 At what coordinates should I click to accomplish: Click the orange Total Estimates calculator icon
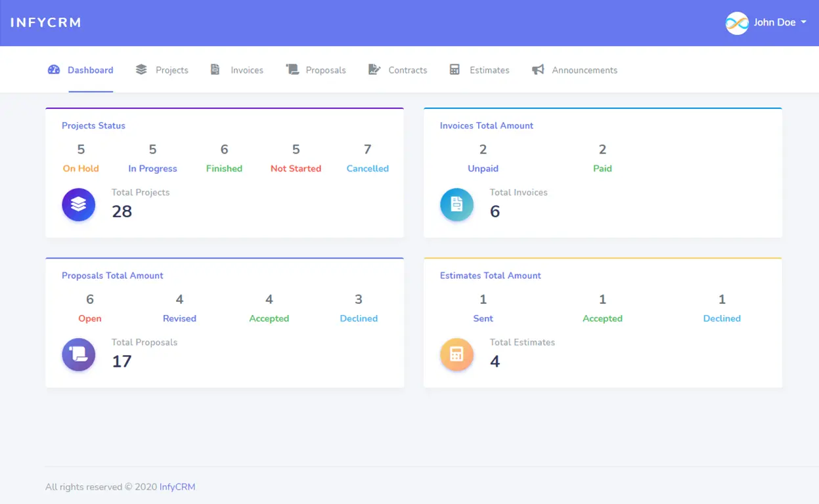[x=456, y=355]
